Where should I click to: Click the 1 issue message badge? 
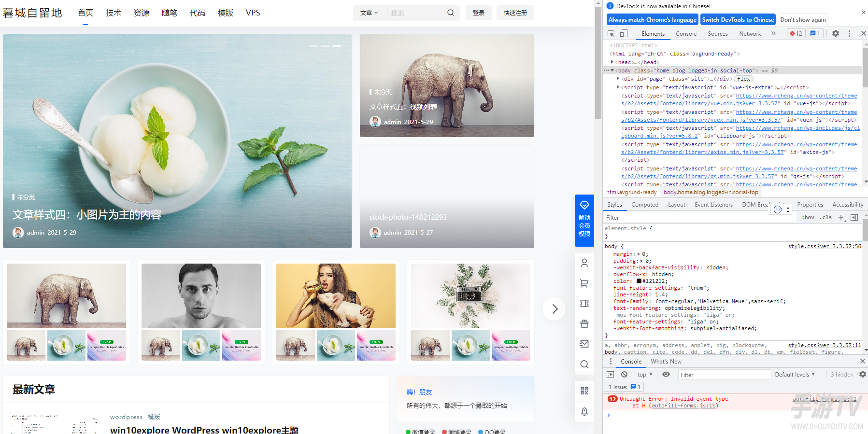[815, 33]
